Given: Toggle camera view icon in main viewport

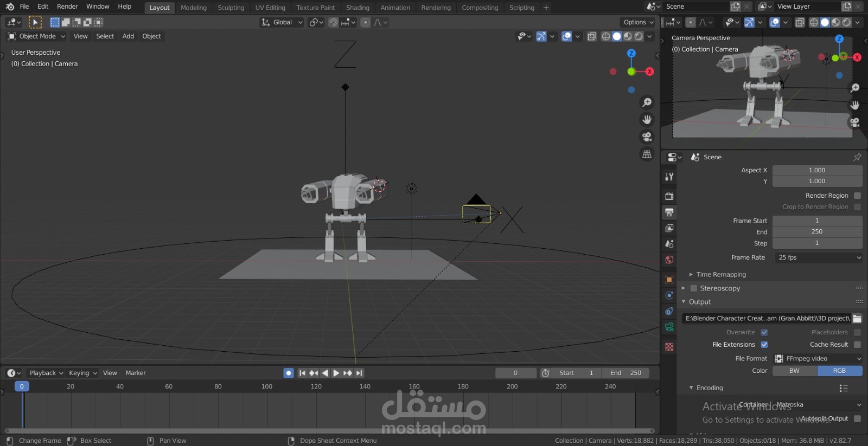Looking at the screenshot, I should [x=647, y=137].
